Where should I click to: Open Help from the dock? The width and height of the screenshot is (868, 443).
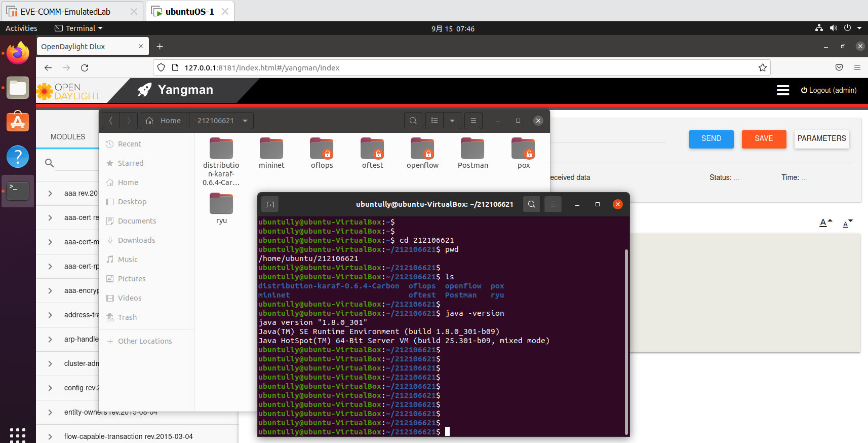[x=18, y=157]
